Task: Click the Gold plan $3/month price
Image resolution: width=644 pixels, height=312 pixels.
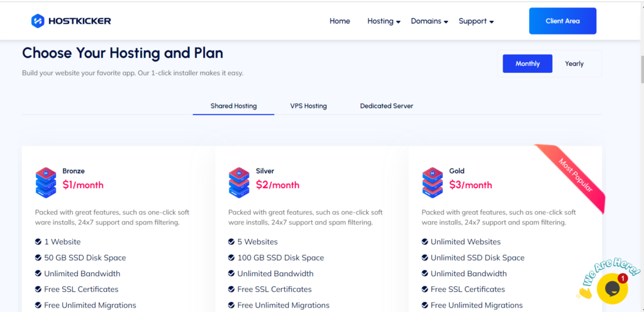Action: (470, 185)
